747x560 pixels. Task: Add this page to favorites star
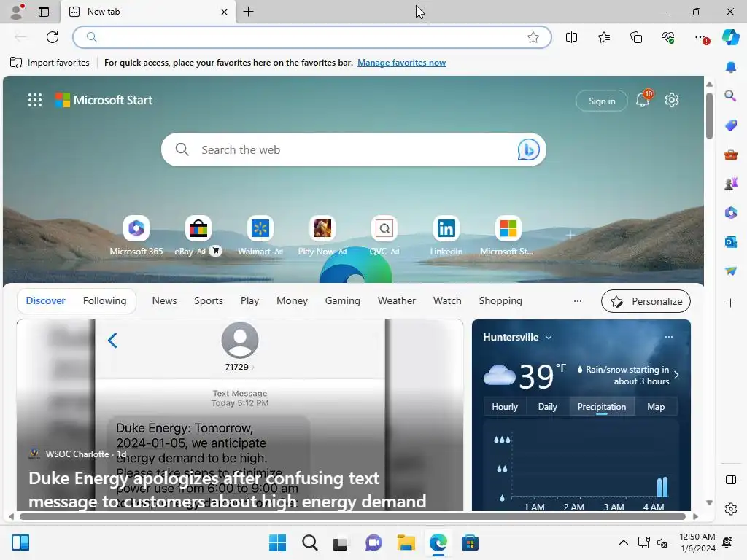tap(533, 37)
